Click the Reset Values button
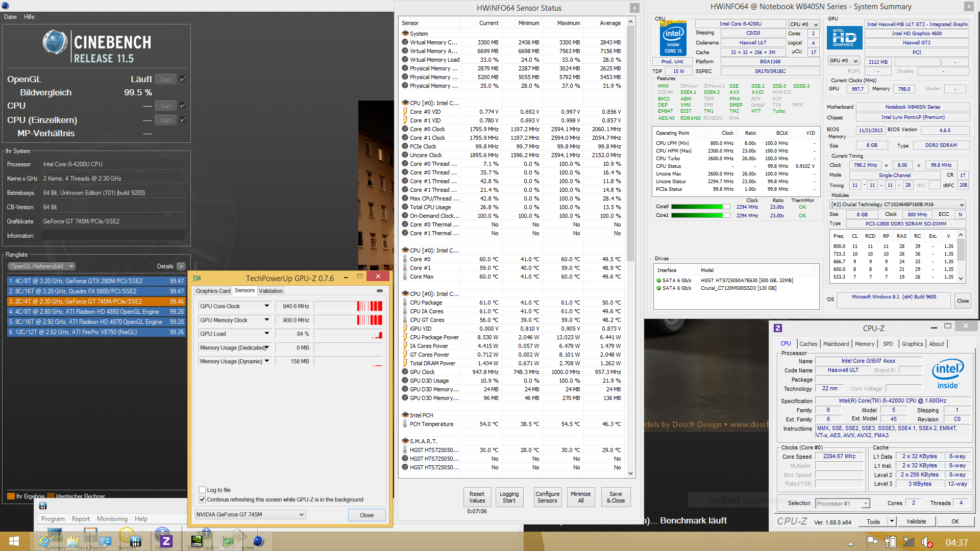This screenshot has height=551, width=980. [477, 497]
